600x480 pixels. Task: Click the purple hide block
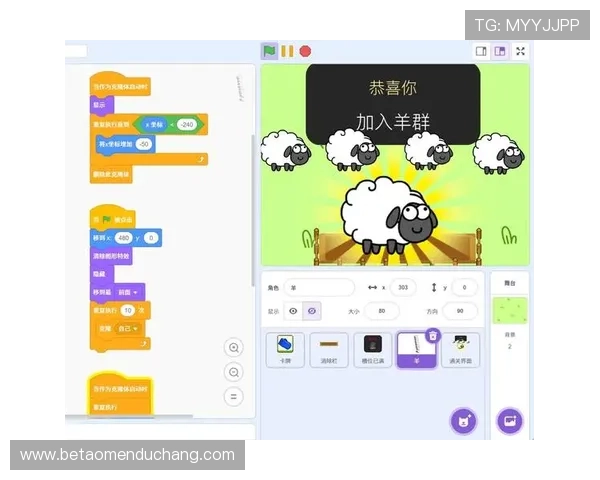(x=102, y=274)
